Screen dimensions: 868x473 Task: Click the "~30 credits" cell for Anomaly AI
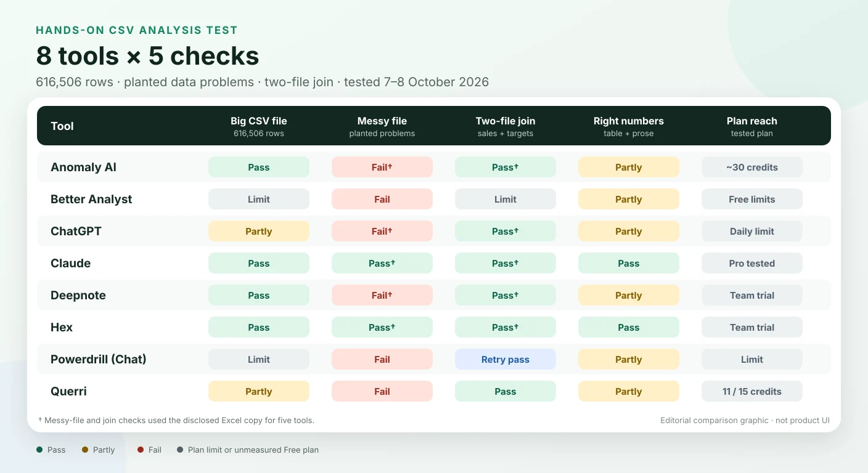pos(752,168)
